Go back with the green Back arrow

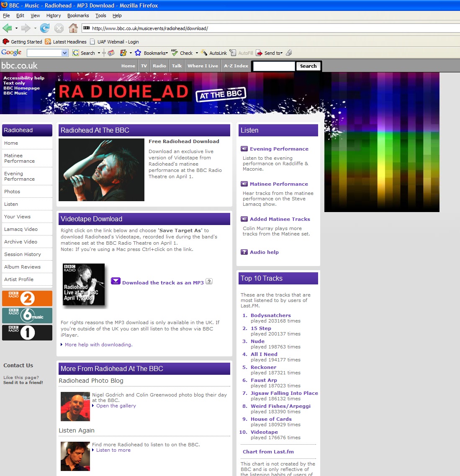click(7, 28)
